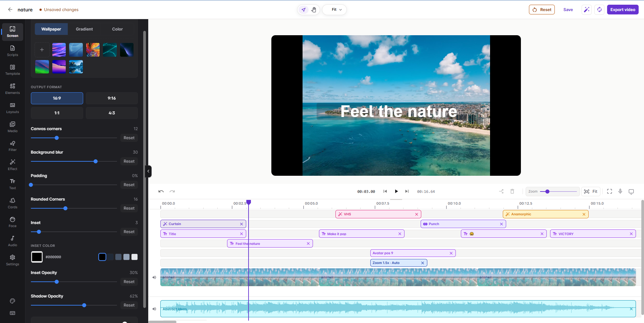644x323 pixels.
Task: Add a new wallpaper with plus tile
Action: point(42,50)
